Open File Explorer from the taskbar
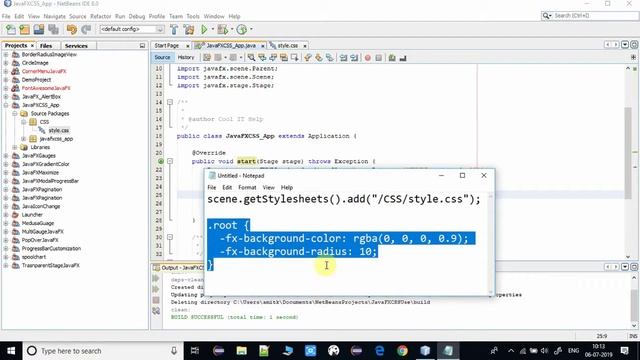Viewport: 640px width, 360px height. (241, 351)
